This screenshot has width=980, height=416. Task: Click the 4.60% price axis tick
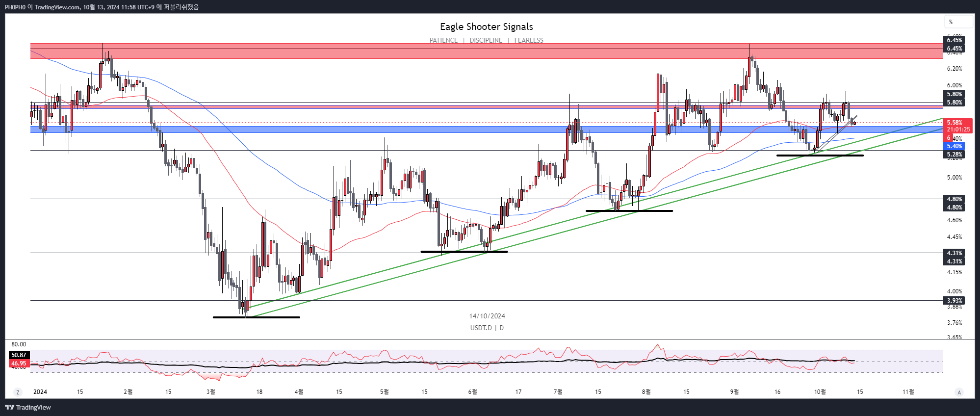pyautogui.click(x=954, y=220)
